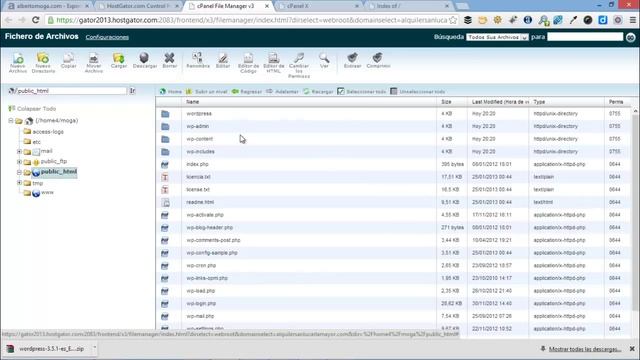Image resolution: width=640 pixels, height=360 pixels.
Task: Expand the public_ftp folder node
Action: click(19, 162)
